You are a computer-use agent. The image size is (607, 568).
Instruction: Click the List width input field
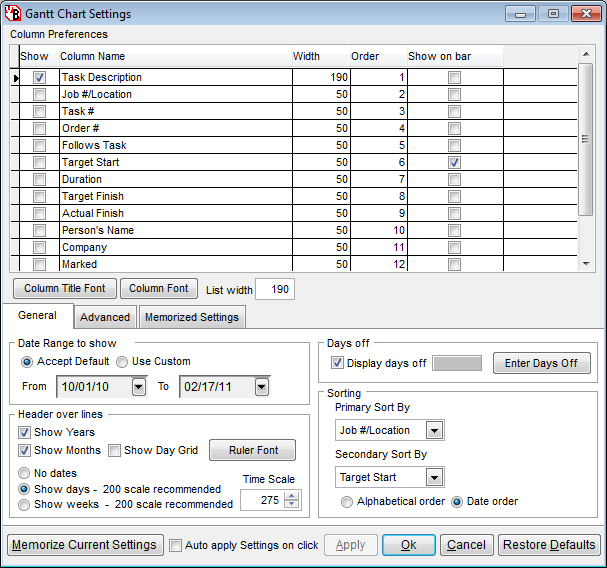point(274,289)
